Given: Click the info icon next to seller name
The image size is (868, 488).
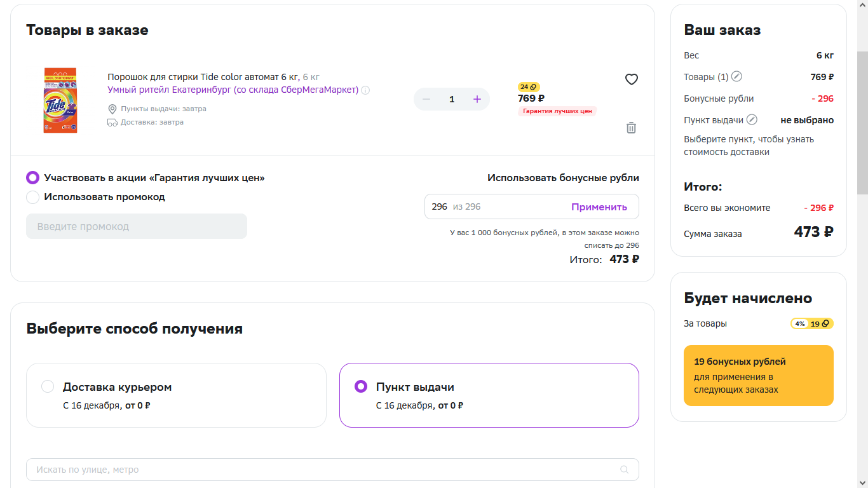Looking at the screenshot, I should 365,90.
